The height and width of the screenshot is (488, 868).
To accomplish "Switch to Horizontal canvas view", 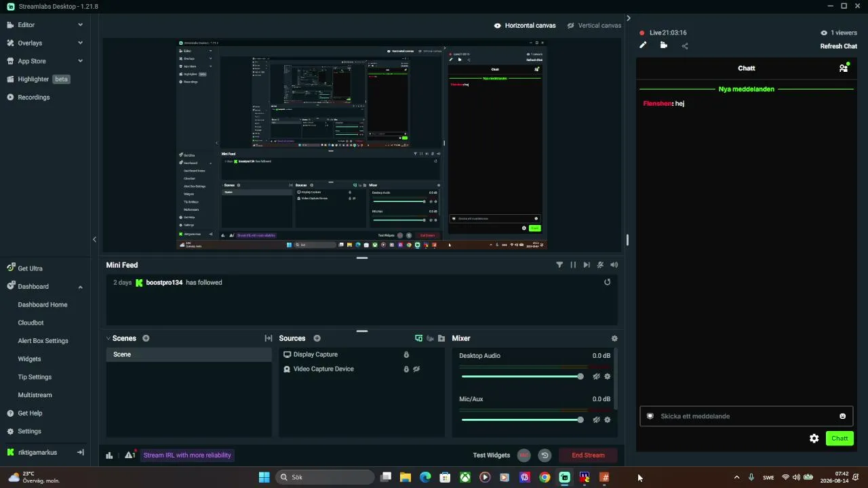I will click(x=525, y=26).
